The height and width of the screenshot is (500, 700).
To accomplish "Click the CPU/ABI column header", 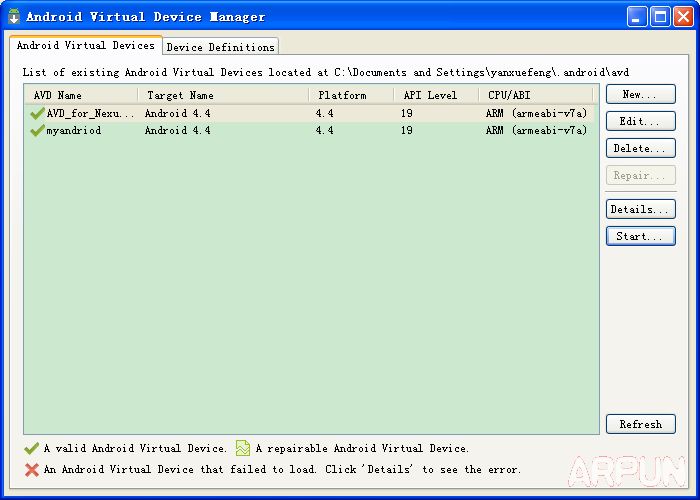I will point(538,95).
